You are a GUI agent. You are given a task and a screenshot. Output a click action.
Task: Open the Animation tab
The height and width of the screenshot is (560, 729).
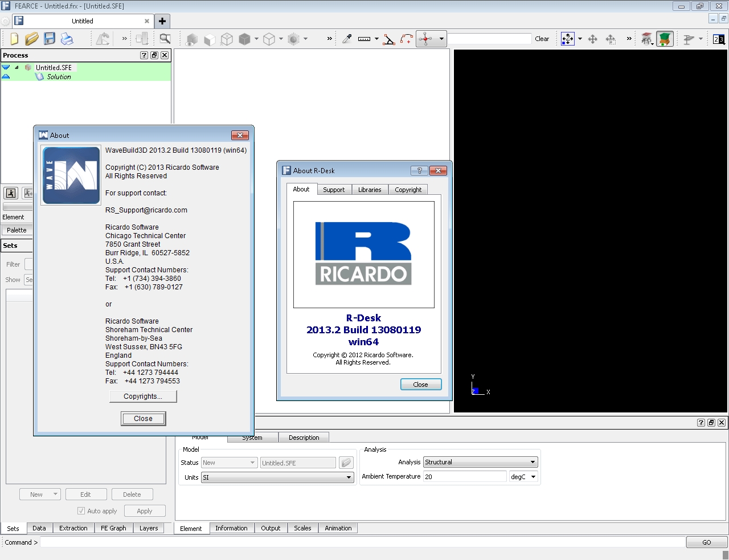pyautogui.click(x=338, y=528)
